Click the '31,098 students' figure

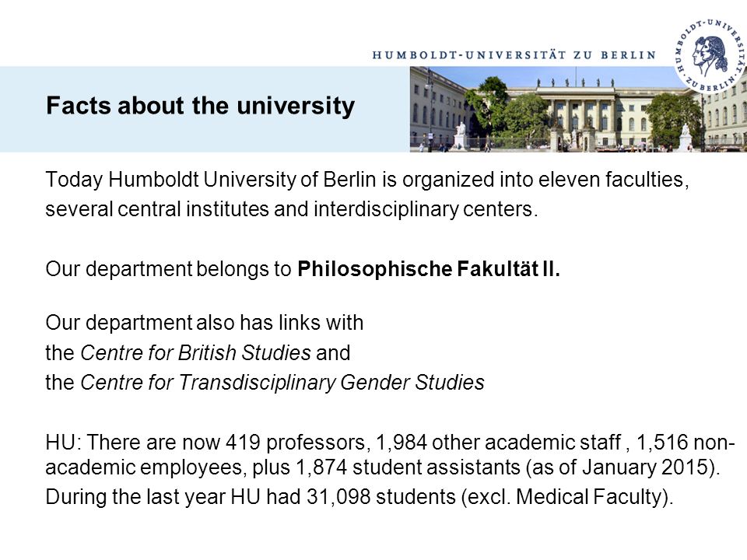pos(381,497)
